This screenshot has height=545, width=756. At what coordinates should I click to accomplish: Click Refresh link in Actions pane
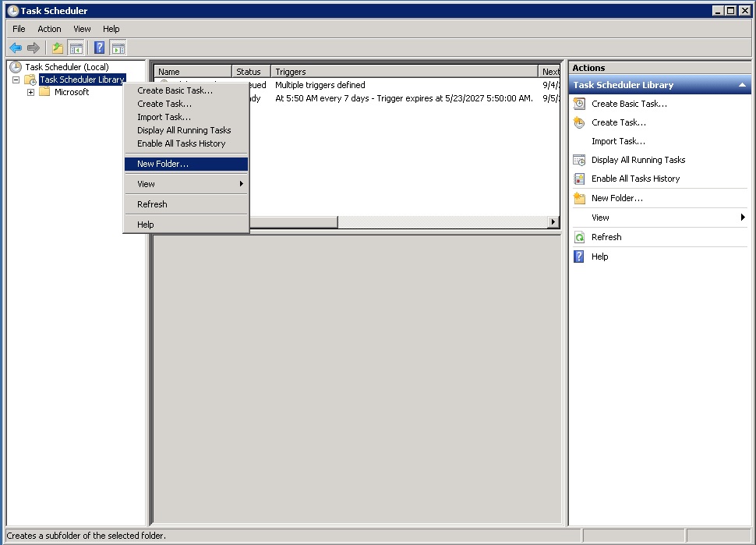[606, 237]
